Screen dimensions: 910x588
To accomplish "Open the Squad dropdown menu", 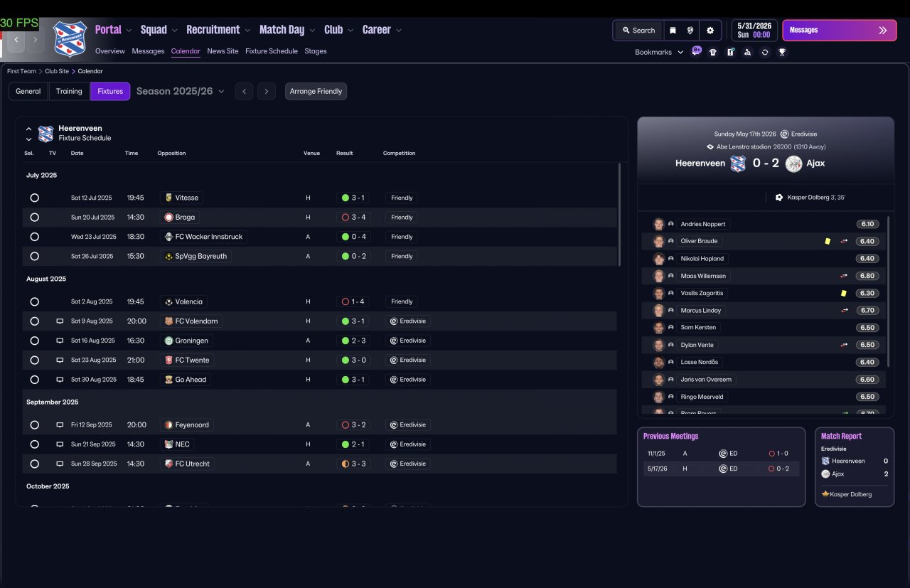I will click(x=159, y=30).
